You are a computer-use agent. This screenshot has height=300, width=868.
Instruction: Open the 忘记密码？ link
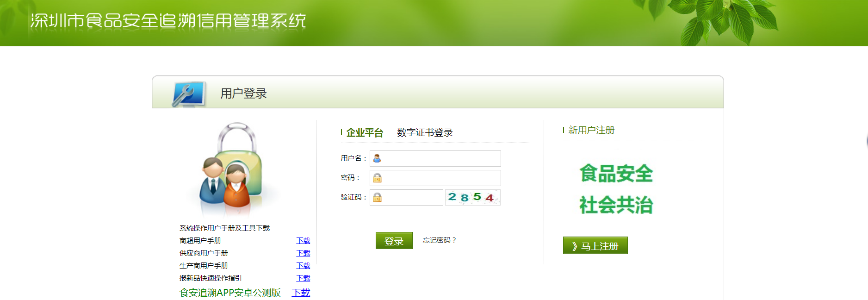[439, 240]
